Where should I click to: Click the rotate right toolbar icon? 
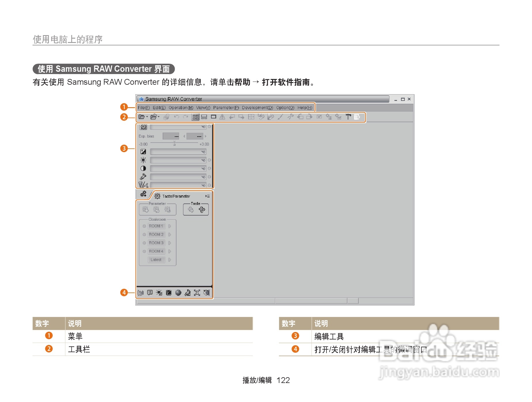coord(309,117)
